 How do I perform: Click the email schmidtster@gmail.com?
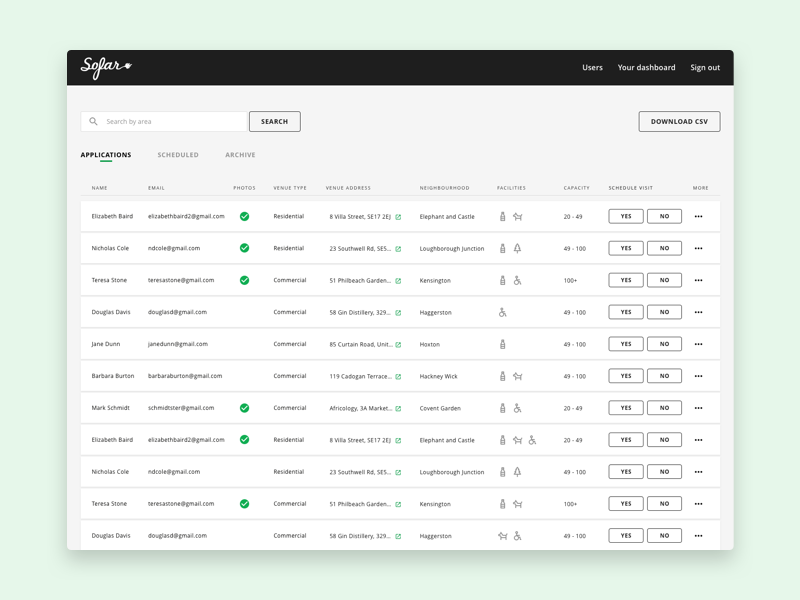point(181,408)
